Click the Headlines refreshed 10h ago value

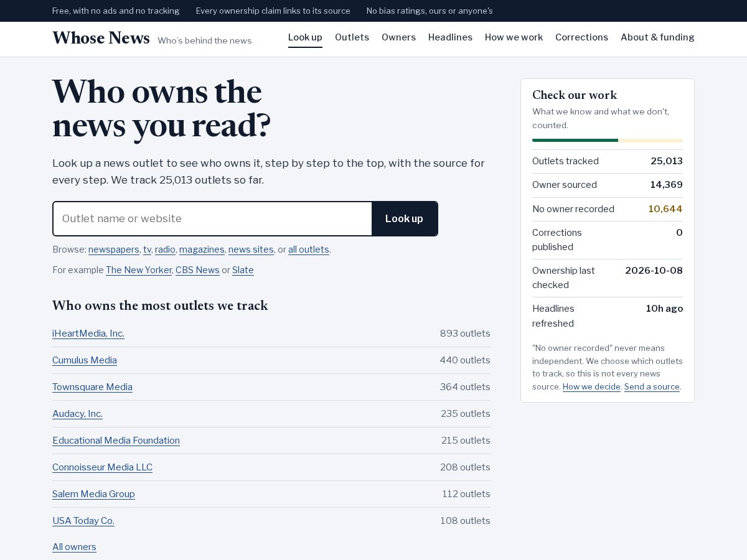[x=664, y=309]
